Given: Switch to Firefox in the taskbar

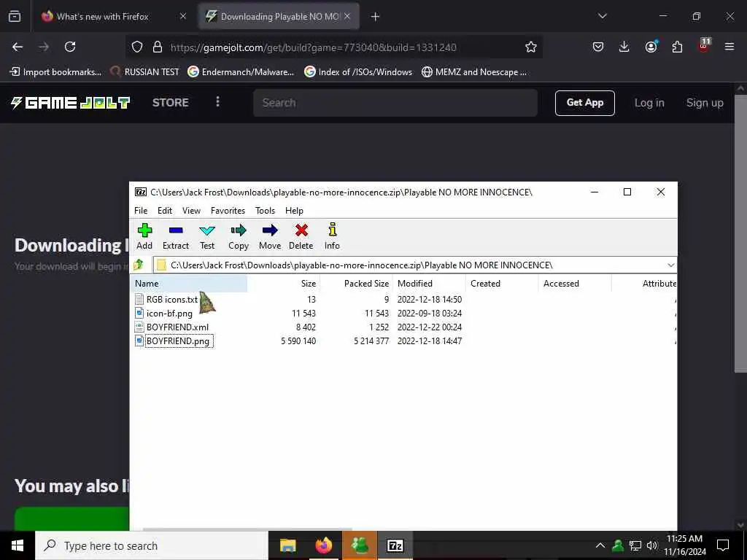Looking at the screenshot, I should pyautogui.click(x=323, y=545).
